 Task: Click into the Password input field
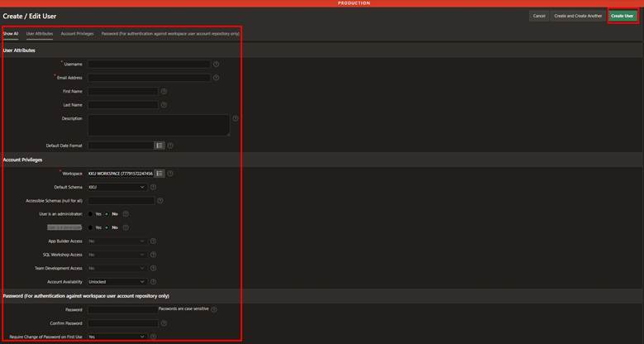point(123,309)
